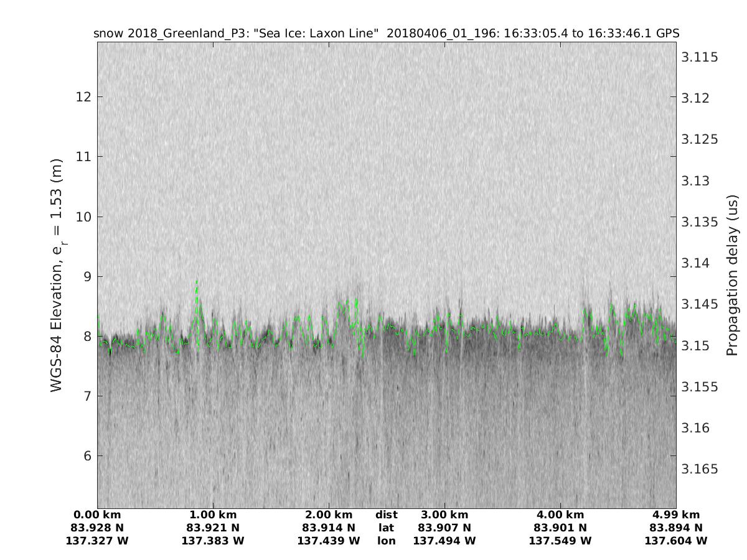Click the 2.00 km distance label
This screenshot has height=560, width=747.
click(329, 515)
